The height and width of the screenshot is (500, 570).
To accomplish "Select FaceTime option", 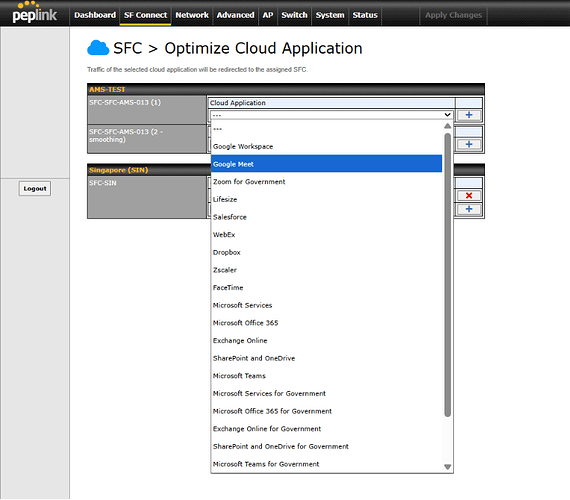I will (x=326, y=288).
